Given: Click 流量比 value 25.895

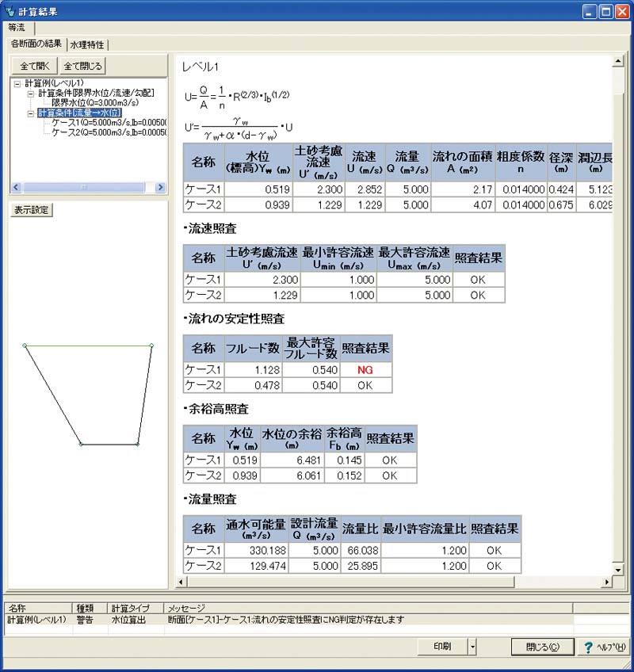Looking at the screenshot, I should (x=360, y=566).
